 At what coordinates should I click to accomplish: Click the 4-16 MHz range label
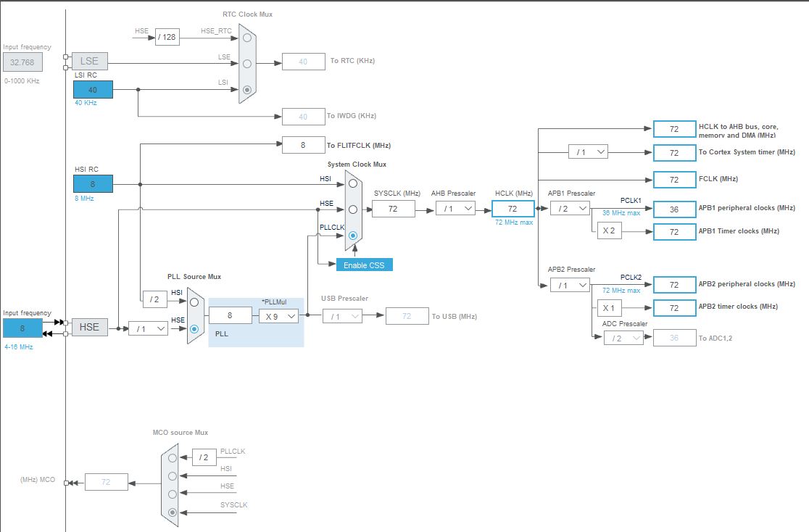(x=19, y=346)
